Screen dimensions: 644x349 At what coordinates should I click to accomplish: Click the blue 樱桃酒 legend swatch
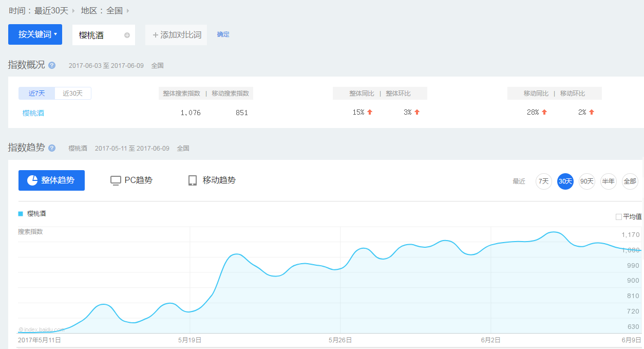[21, 214]
